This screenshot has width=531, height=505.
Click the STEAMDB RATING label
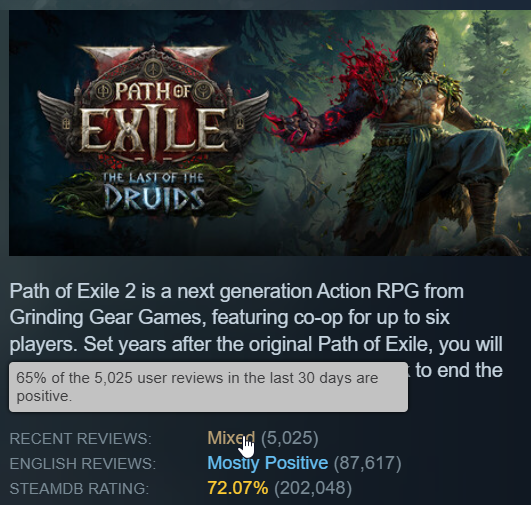point(79,489)
